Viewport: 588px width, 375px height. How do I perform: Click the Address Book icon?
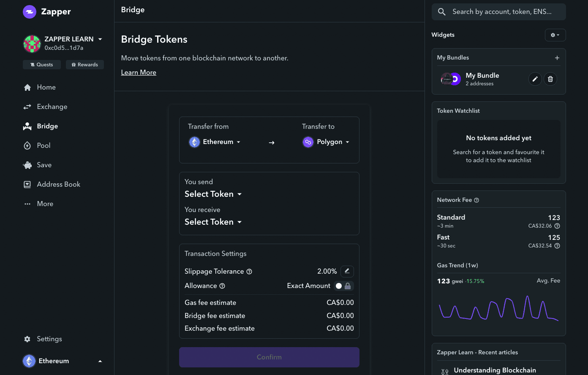pos(27,185)
